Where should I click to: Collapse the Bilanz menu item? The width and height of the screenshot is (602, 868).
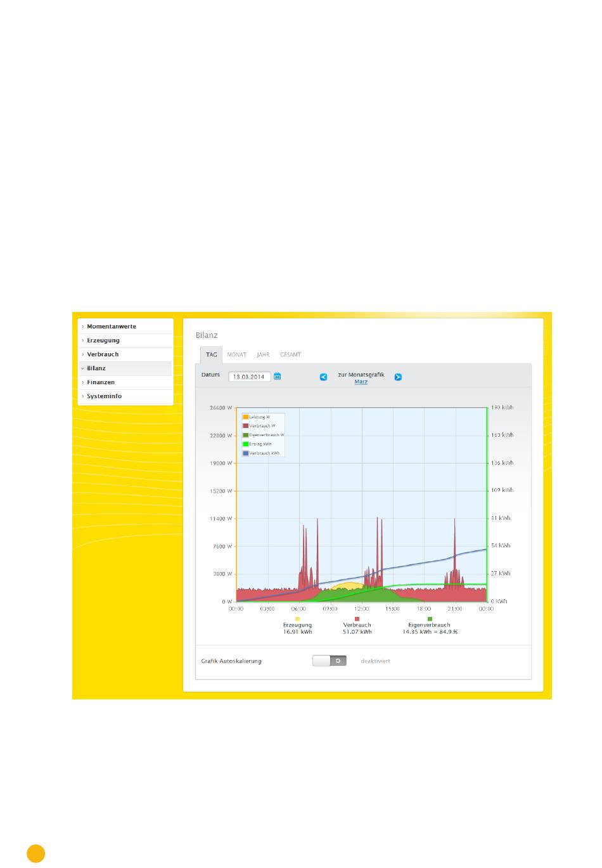125,368
